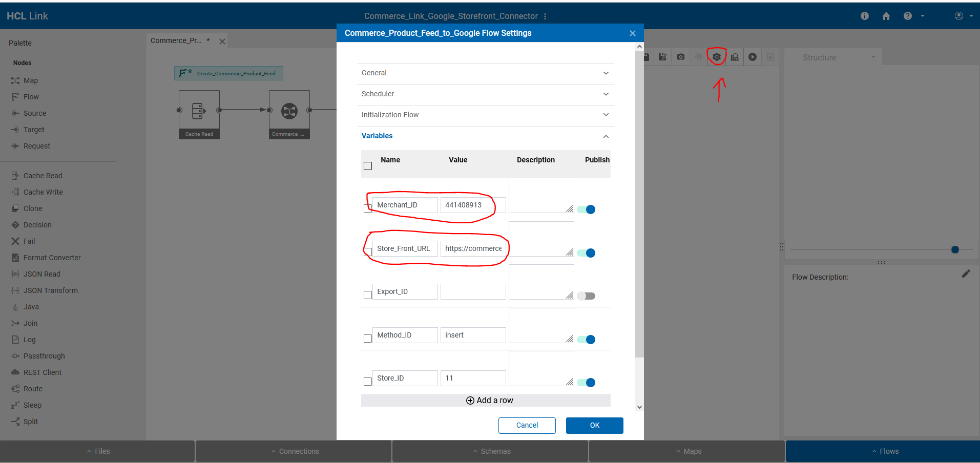The width and height of the screenshot is (980, 463).
Task: Select the Cache Read node on canvas
Action: tap(199, 114)
